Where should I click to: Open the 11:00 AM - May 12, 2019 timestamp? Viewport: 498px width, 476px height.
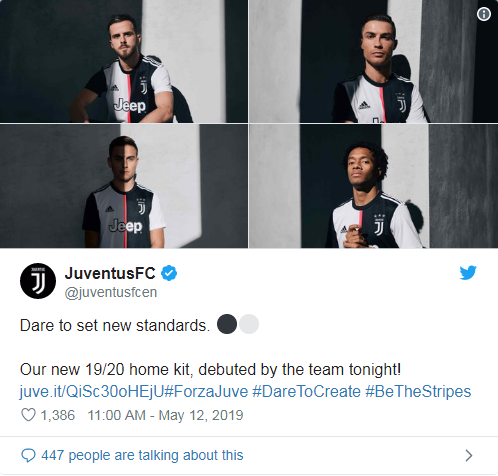[x=165, y=415]
